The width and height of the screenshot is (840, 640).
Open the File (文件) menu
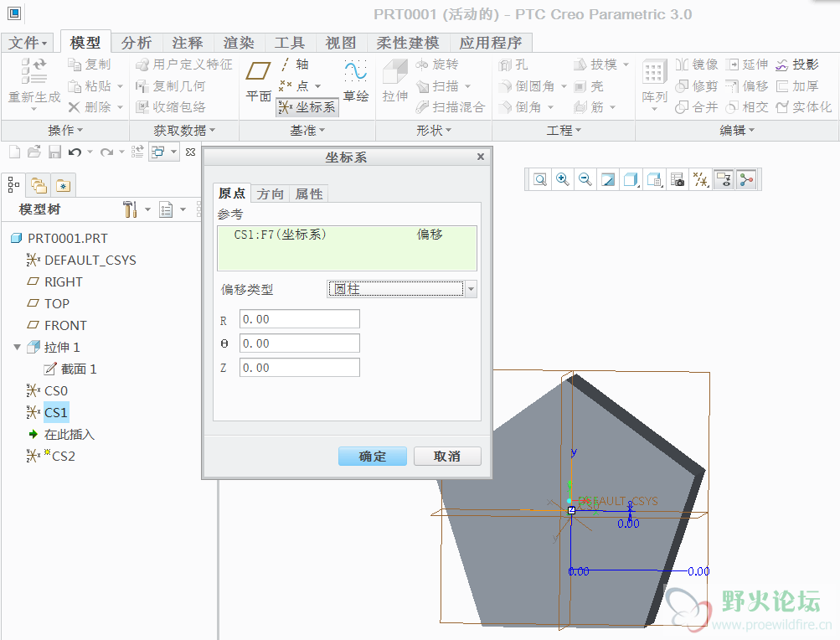[x=28, y=43]
